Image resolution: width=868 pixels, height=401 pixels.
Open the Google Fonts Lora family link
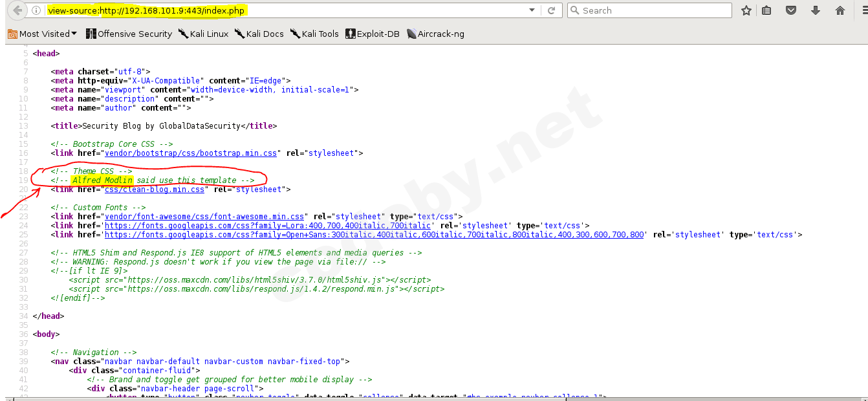(268, 226)
